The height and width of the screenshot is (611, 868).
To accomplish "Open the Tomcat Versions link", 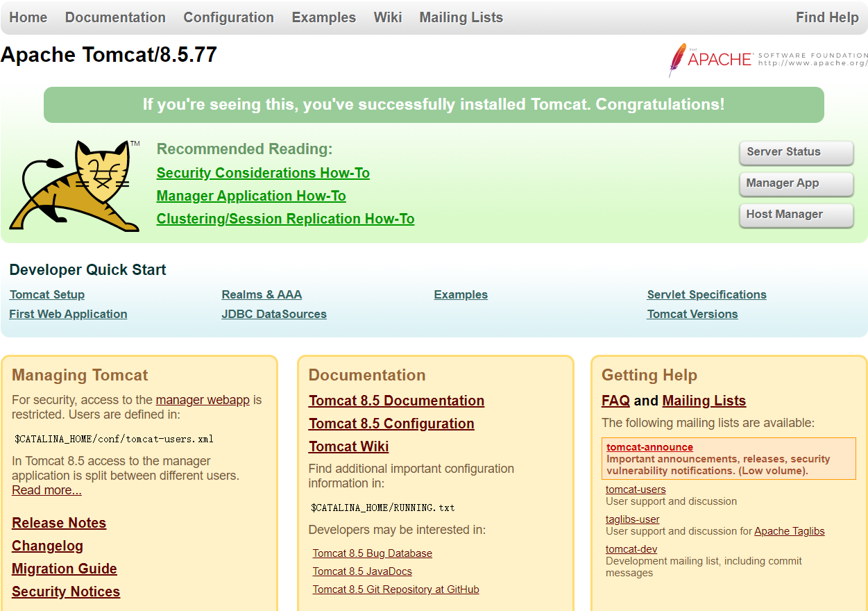I will 692,314.
